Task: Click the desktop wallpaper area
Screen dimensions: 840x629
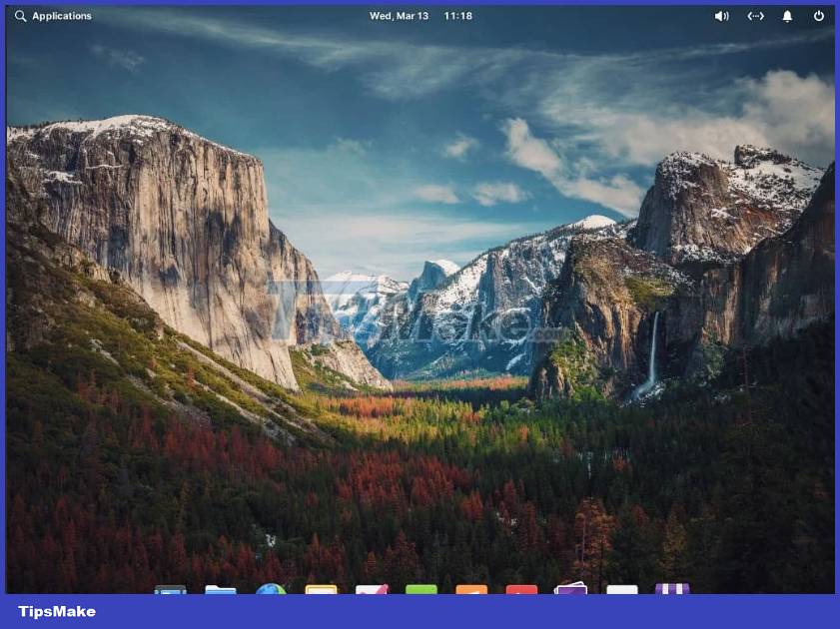Action: [420, 300]
